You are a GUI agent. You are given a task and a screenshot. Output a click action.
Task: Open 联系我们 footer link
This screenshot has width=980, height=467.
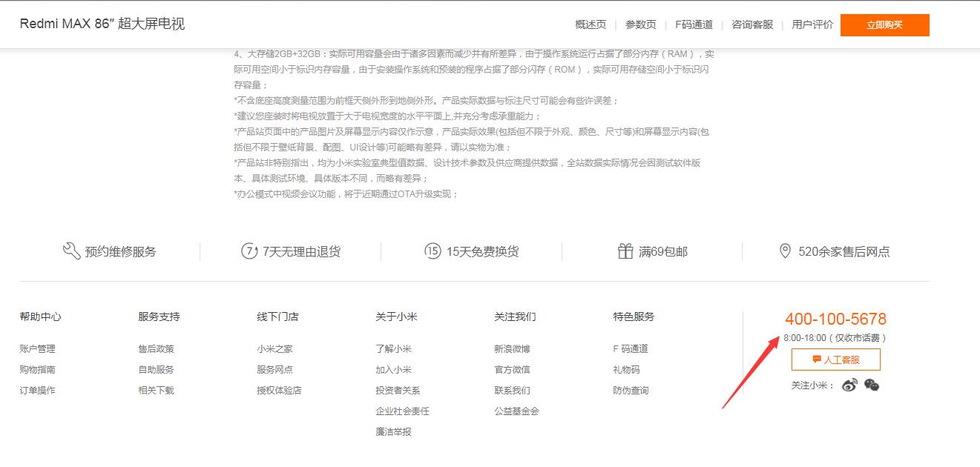(513, 390)
